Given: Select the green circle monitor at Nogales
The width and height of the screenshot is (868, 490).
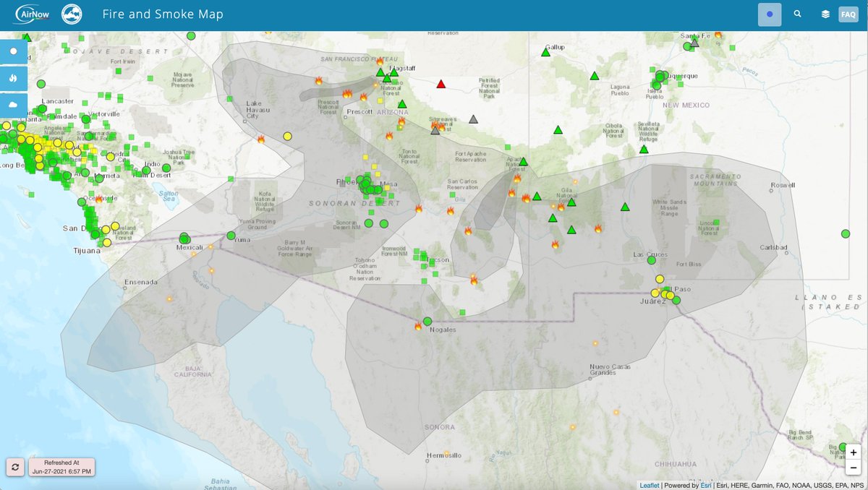Looking at the screenshot, I should [x=427, y=321].
